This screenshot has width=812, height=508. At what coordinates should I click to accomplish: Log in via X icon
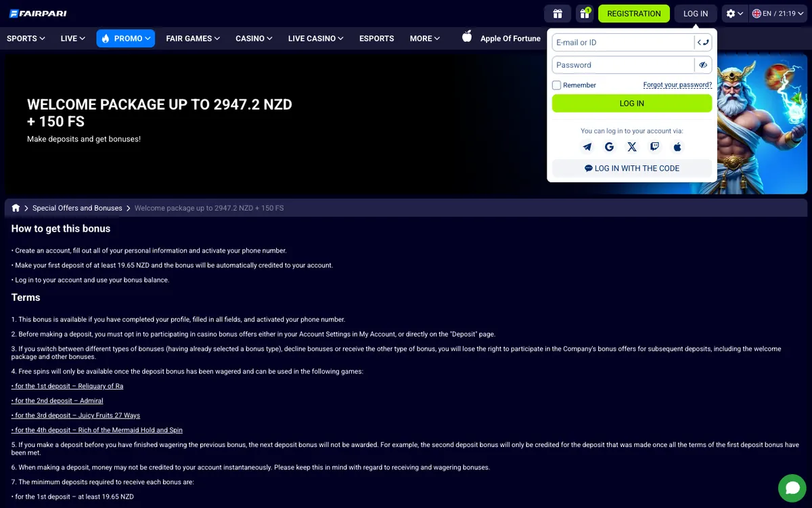pos(632,147)
